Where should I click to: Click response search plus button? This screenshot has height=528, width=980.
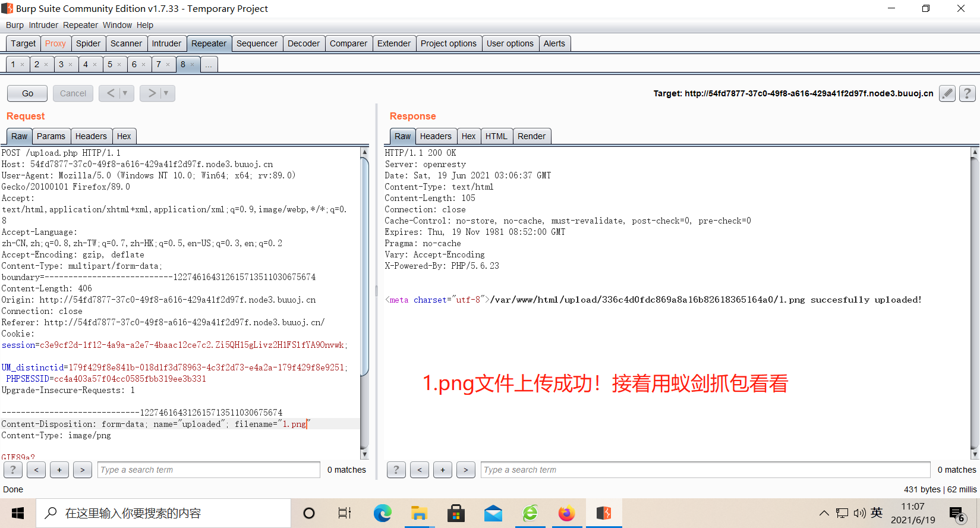tap(443, 470)
